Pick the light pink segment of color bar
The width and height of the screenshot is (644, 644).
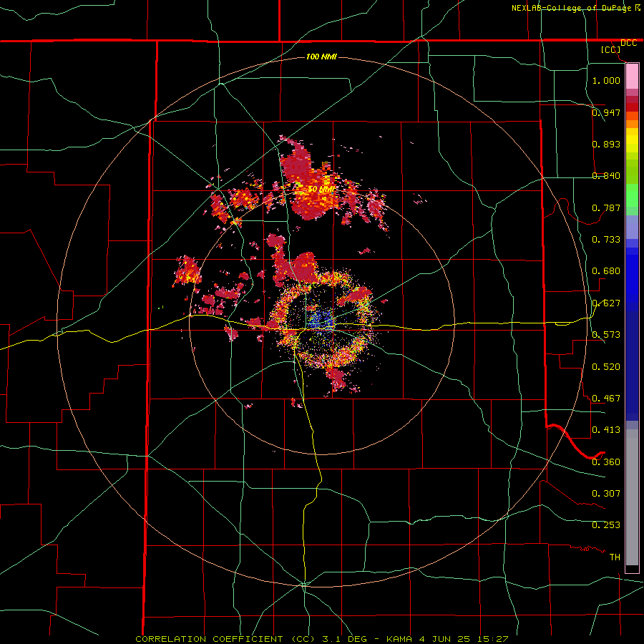(x=632, y=77)
